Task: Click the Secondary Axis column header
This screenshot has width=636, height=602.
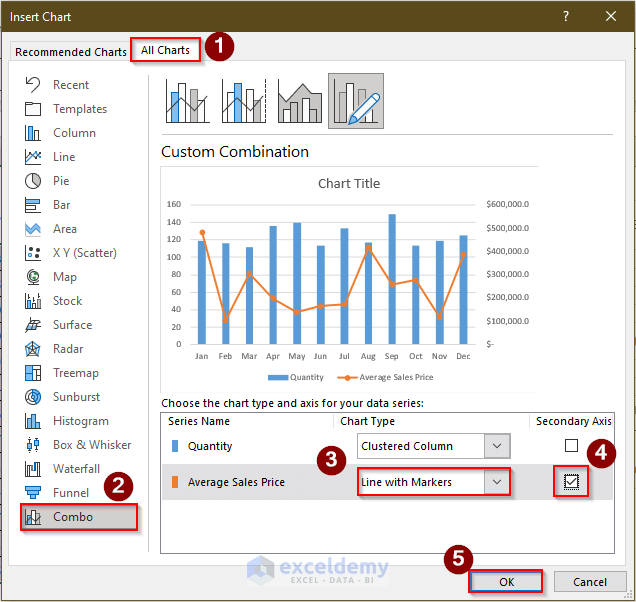Action: point(574,421)
